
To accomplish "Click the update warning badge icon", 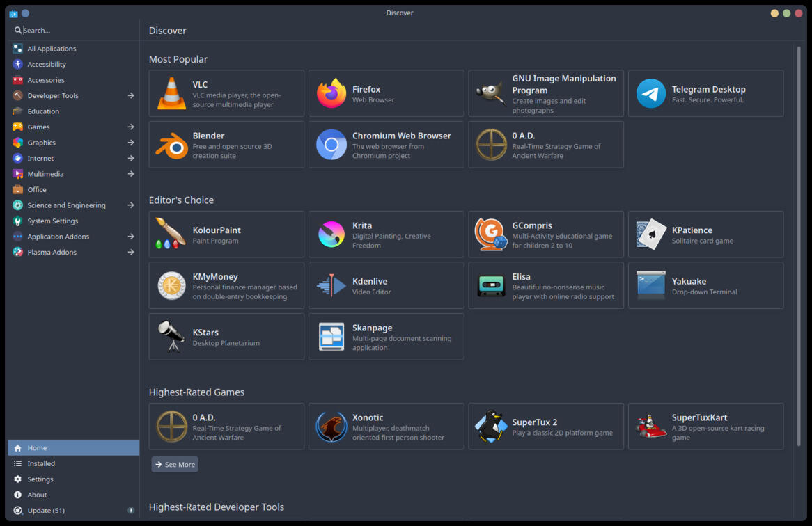I will point(131,511).
